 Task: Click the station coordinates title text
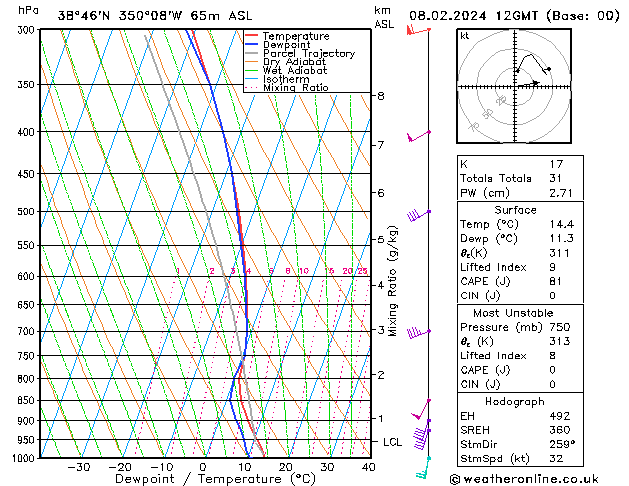(x=155, y=16)
